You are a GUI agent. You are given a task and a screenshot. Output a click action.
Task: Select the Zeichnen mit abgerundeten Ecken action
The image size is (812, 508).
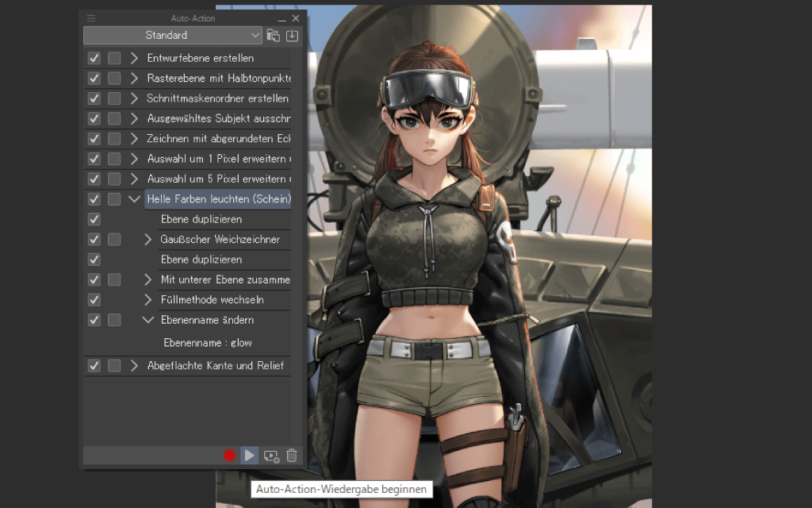pyautogui.click(x=218, y=138)
